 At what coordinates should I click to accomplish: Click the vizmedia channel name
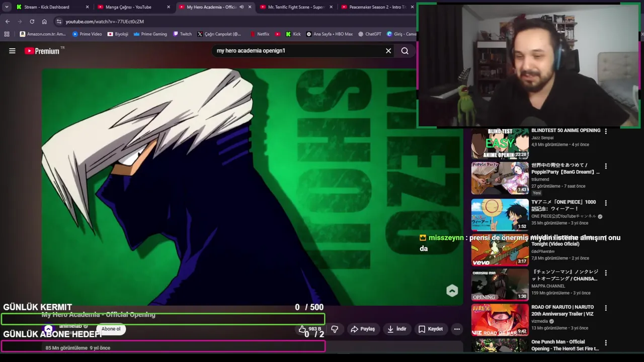point(540,321)
